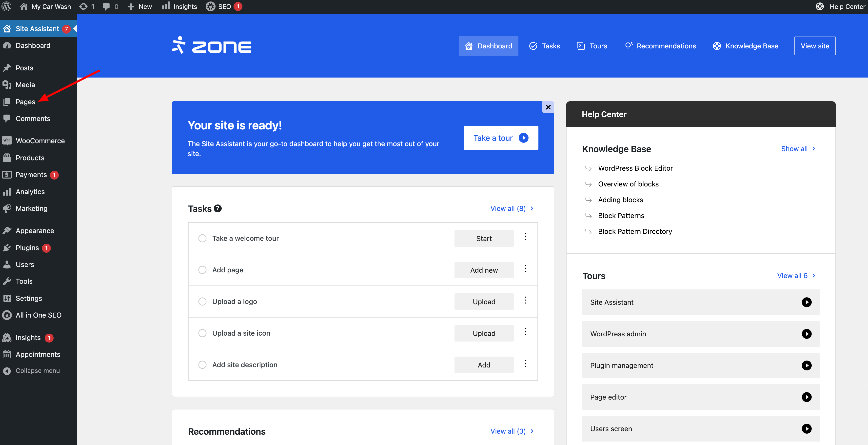Mark 'Take a welcome tour' task complete

202,238
